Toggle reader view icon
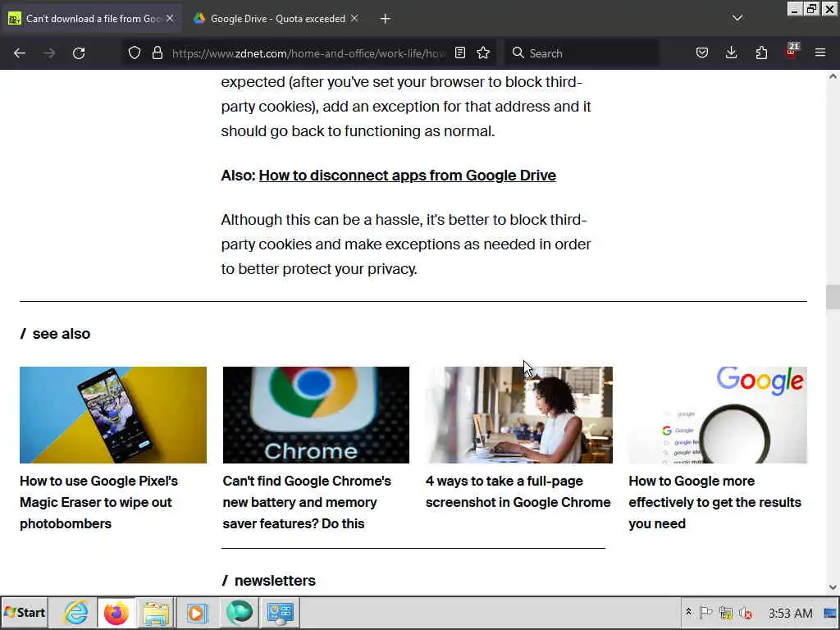Image resolution: width=840 pixels, height=630 pixels. point(460,52)
